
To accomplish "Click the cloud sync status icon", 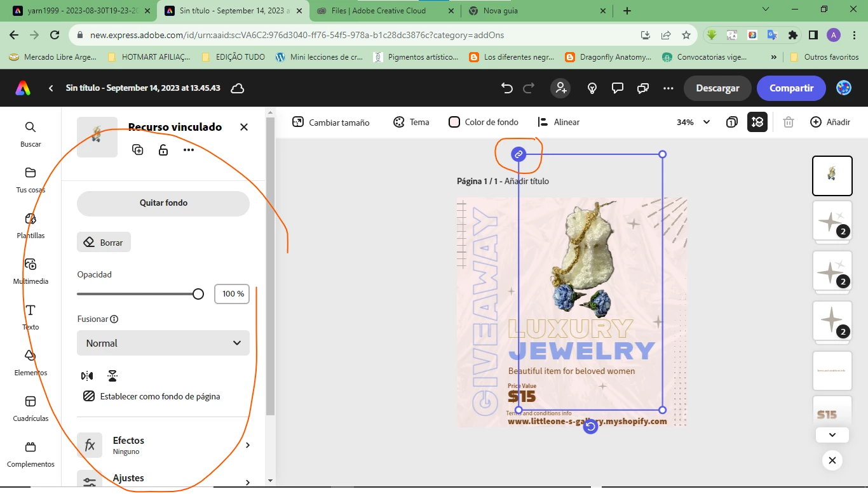I will coord(238,88).
